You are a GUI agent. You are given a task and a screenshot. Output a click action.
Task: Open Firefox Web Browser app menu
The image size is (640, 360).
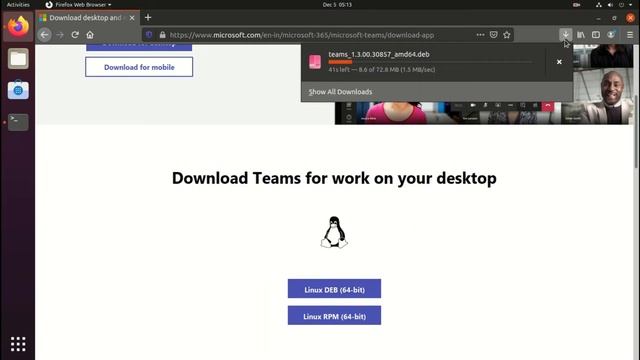coord(79,4)
